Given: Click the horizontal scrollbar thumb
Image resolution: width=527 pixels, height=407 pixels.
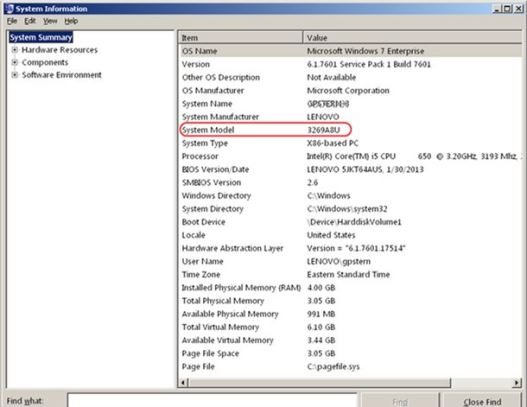Looking at the screenshot, I should (x=319, y=382).
